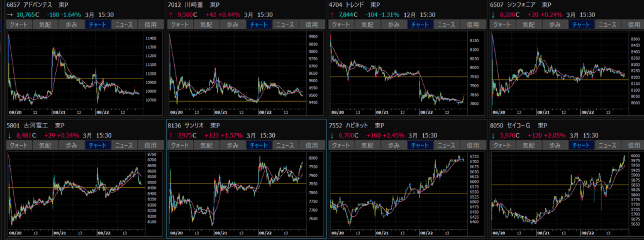Click the yellow reference line on 古河電工 chart

pyautogui.click(x=77, y=187)
